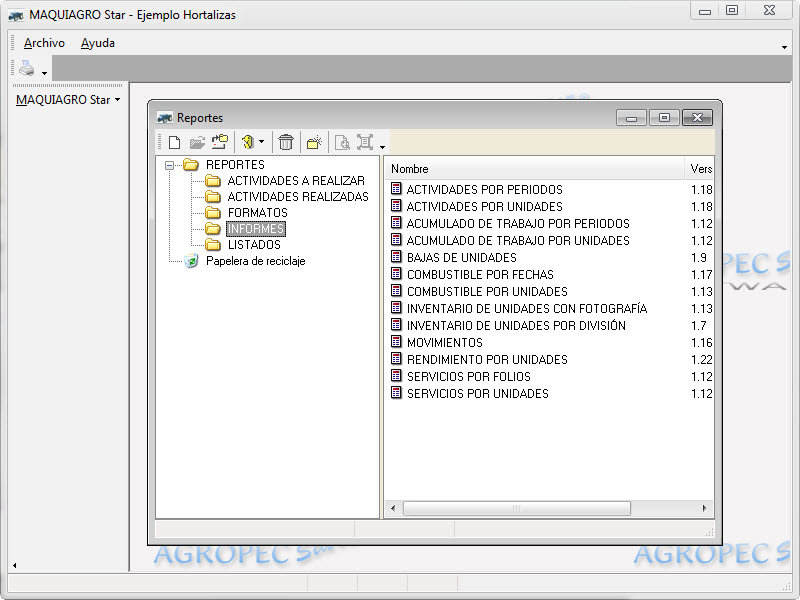800x600 pixels.
Task: Select Papelera de reciclaje in tree
Action: (x=256, y=261)
